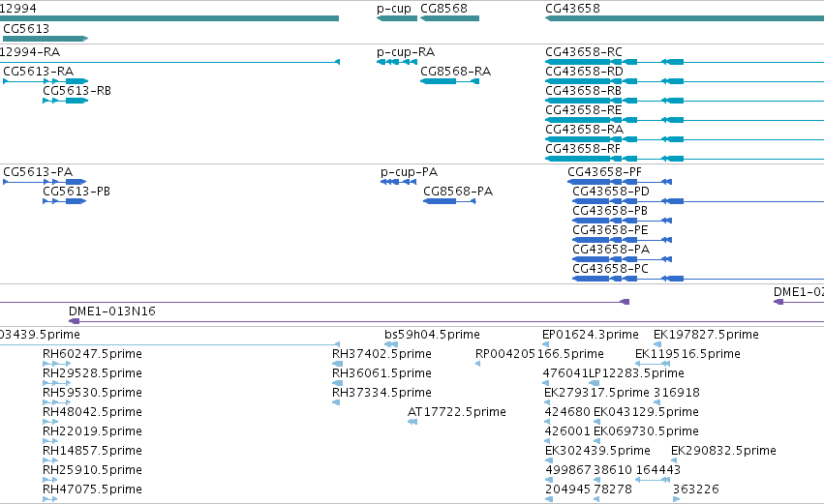Click protein CG43658-PF label
The height and width of the screenshot is (504, 824).
pyautogui.click(x=604, y=171)
